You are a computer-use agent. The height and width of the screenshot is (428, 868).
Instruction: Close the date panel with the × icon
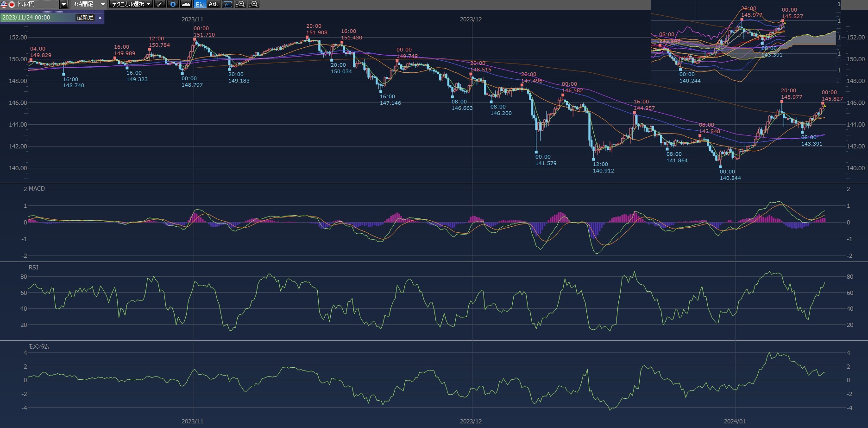click(100, 18)
